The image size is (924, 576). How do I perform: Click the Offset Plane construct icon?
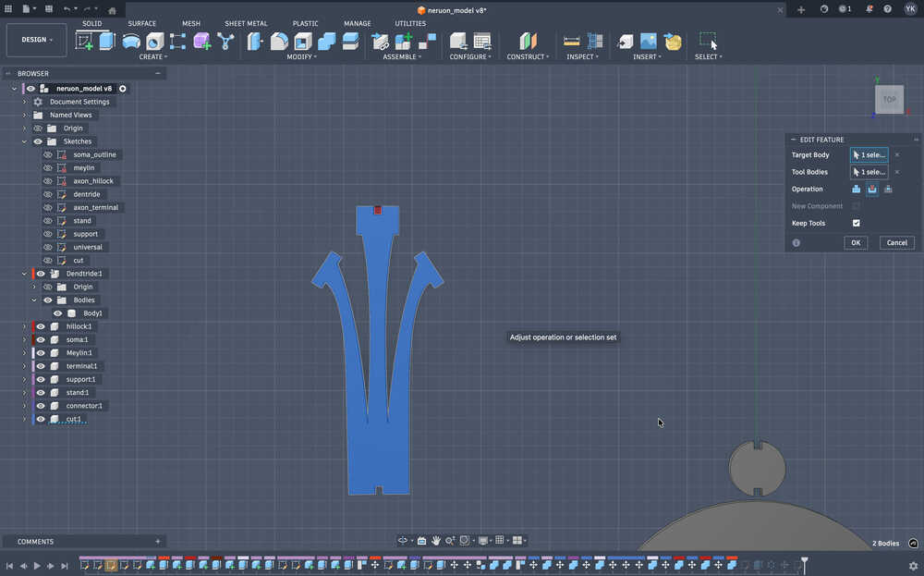click(x=528, y=42)
